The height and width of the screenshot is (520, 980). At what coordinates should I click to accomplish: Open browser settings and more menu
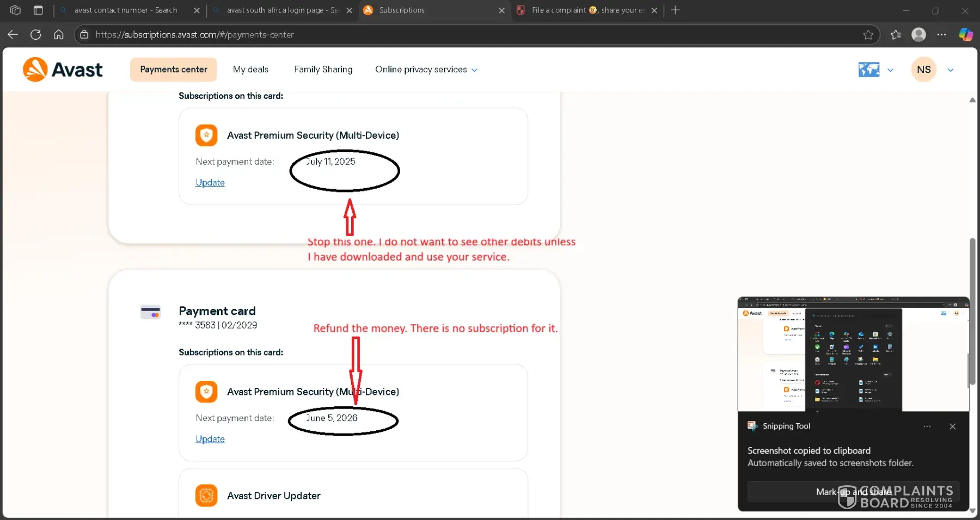pyautogui.click(x=941, y=35)
